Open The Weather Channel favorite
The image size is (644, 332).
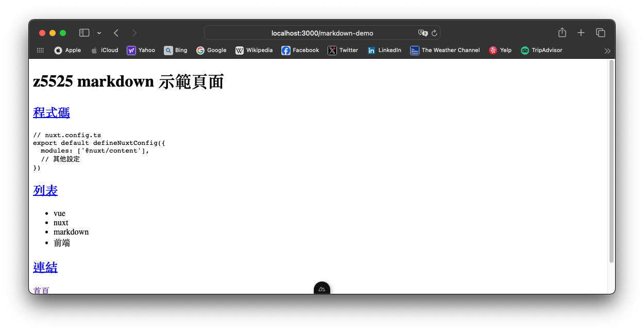pyautogui.click(x=445, y=50)
